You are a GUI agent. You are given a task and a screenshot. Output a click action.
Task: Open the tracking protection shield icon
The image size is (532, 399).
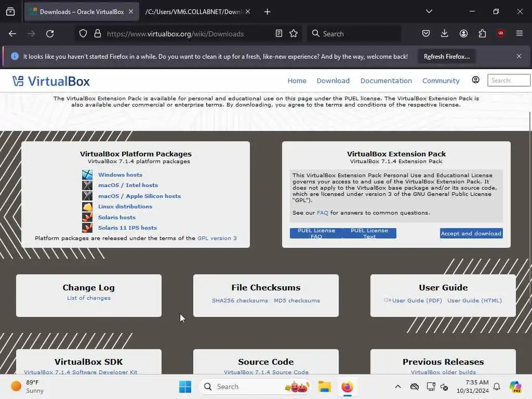click(83, 34)
